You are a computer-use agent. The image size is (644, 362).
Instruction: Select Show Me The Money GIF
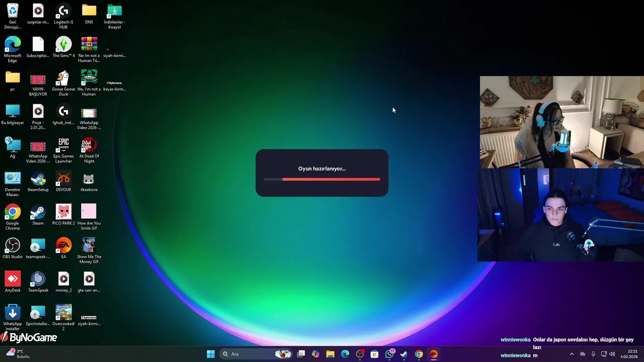pos(89,251)
